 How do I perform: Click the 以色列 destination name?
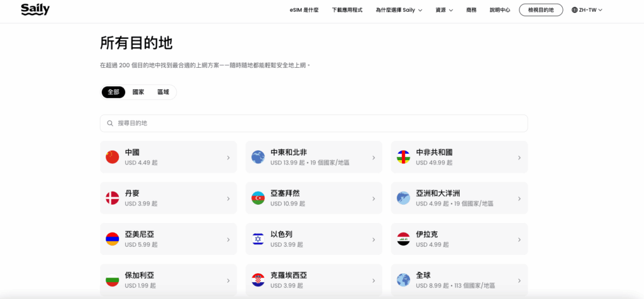pyautogui.click(x=281, y=234)
